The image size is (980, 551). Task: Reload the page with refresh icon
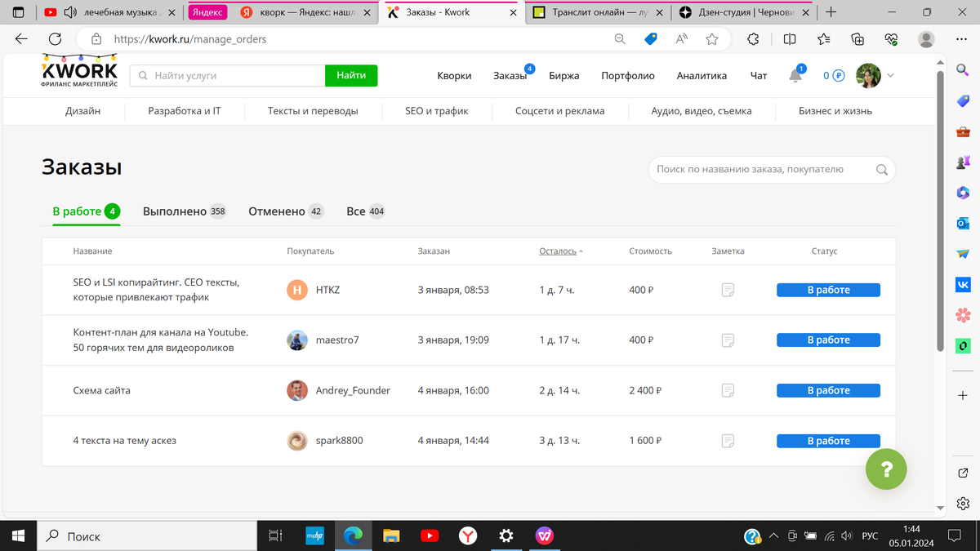tap(56, 38)
